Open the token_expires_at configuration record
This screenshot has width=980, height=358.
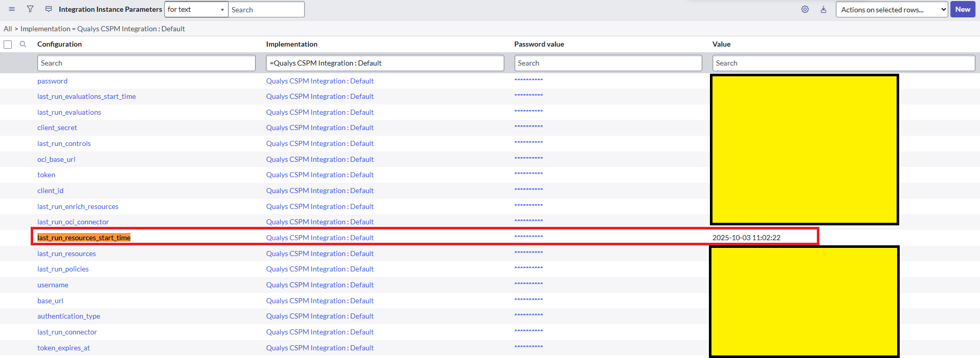pyautogui.click(x=63, y=348)
